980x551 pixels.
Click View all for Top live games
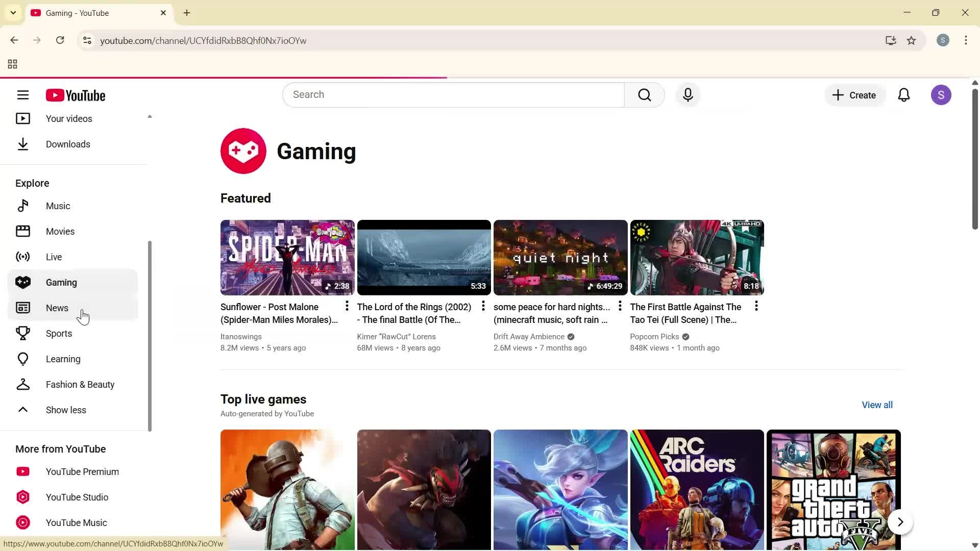(877, 405)
